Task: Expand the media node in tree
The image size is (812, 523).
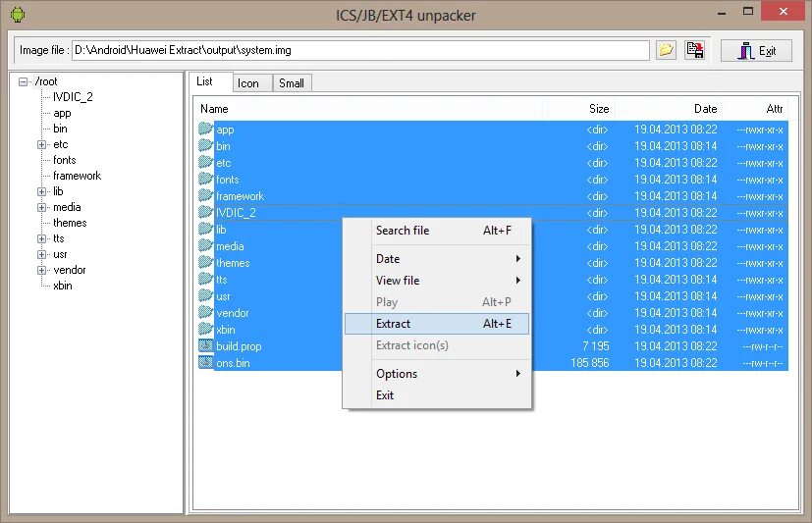Action: pos(41,207)
